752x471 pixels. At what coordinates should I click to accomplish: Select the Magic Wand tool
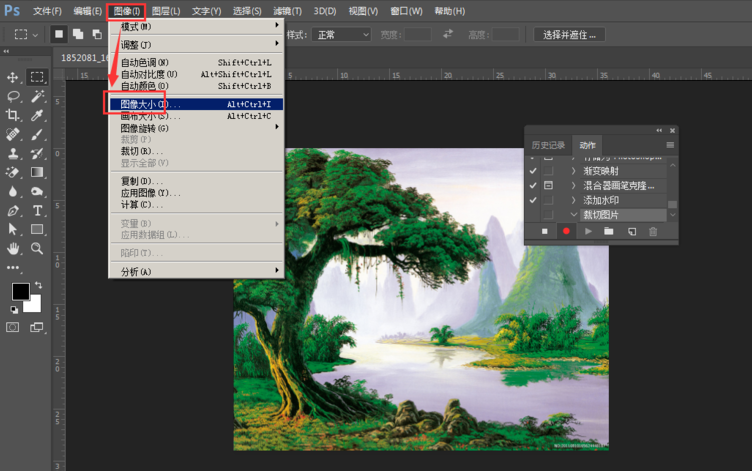tap(37, 96)
